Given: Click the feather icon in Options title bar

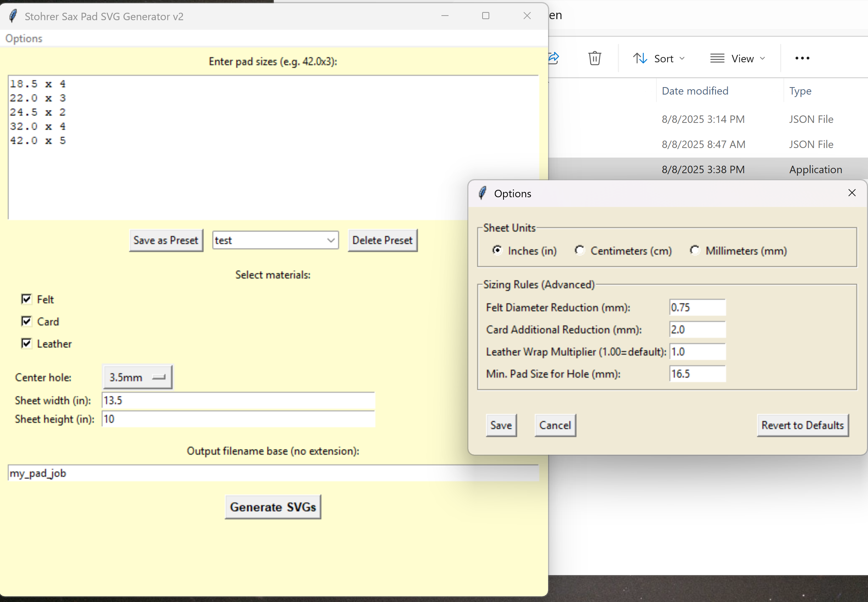Looking at the screenshot, I should pyautogui.click(x=482, y=193).
